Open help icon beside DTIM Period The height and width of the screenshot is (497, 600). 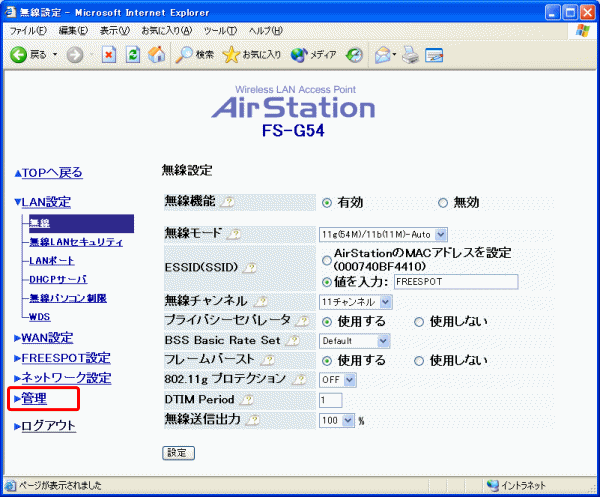pos(247,400)
